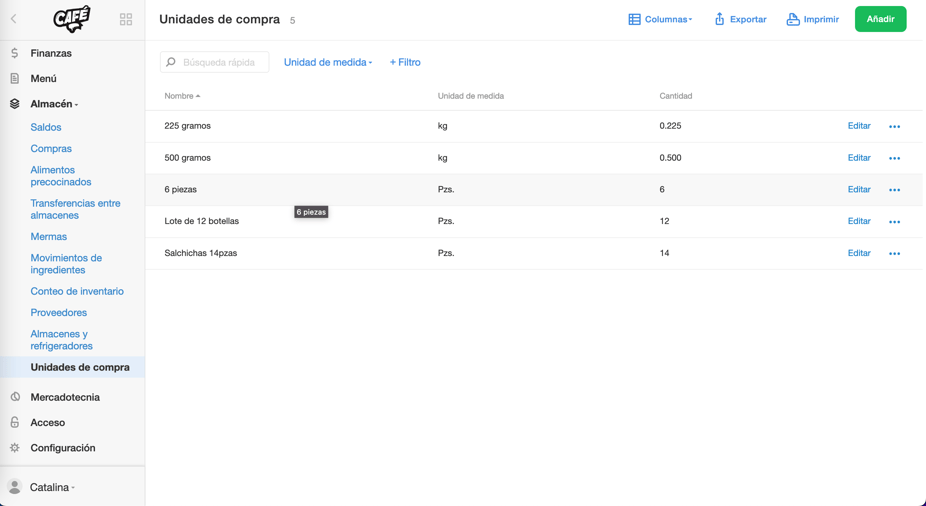Screen dimensions: 926x506
Task: Click the Acceso lock icon
Action: [15, 423]
